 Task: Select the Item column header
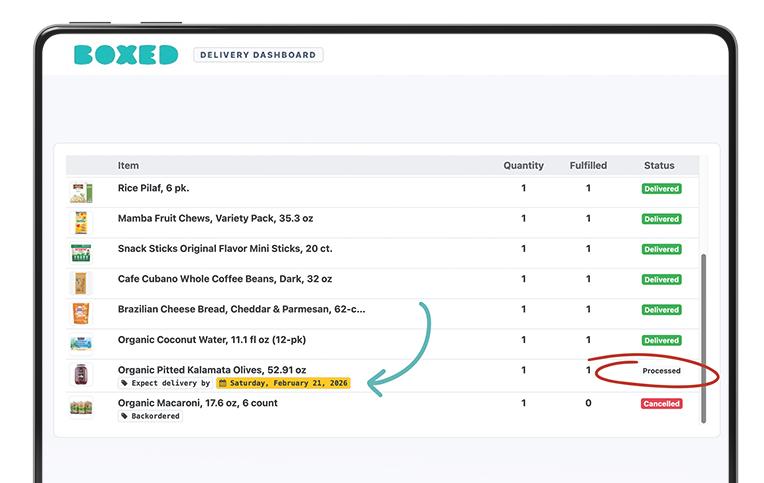(x=128, y=165)
